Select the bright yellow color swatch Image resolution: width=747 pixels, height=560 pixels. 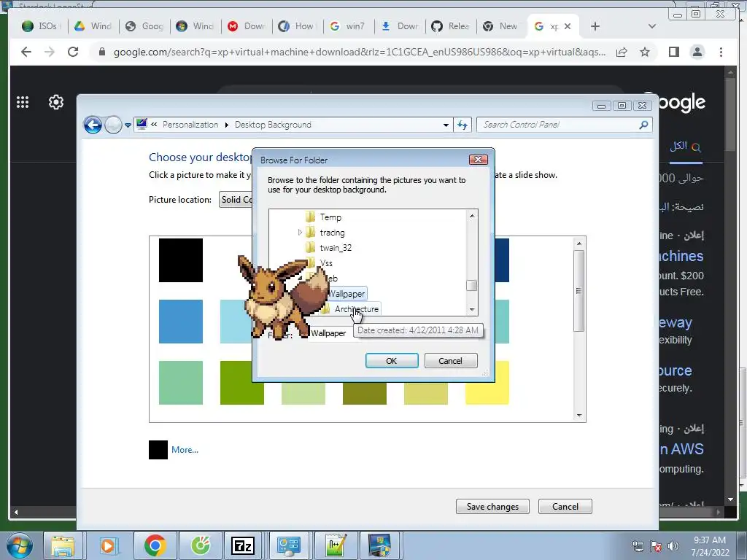[x=487, y=383]
